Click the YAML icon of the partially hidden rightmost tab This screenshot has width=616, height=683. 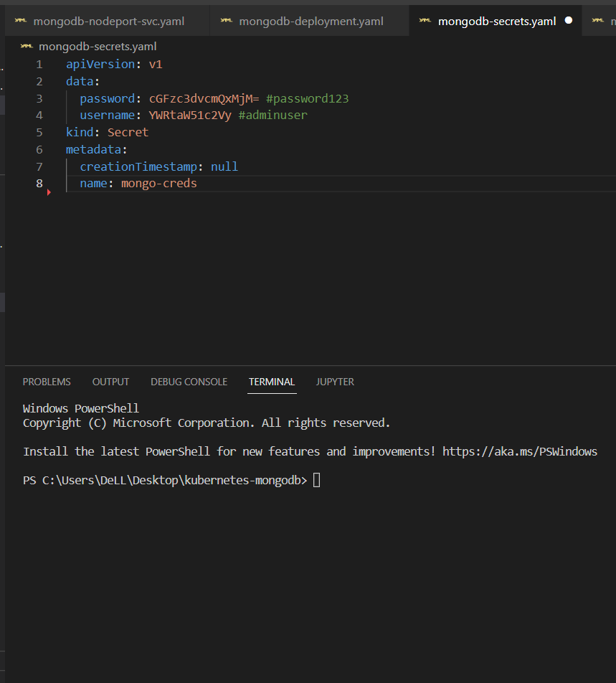pos(597,21)
